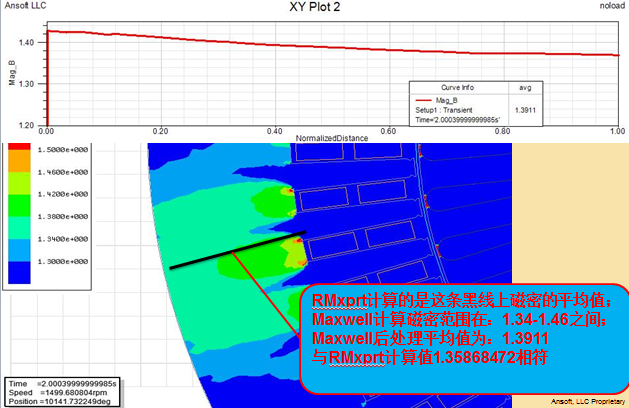Click the '0.40' x-axis tick label
The height and width of the screenshot is (408, 629).
coord(275,131)
